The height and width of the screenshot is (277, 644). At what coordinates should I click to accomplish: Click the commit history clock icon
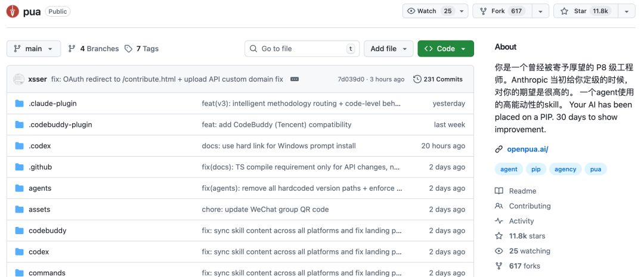(417, 79)
